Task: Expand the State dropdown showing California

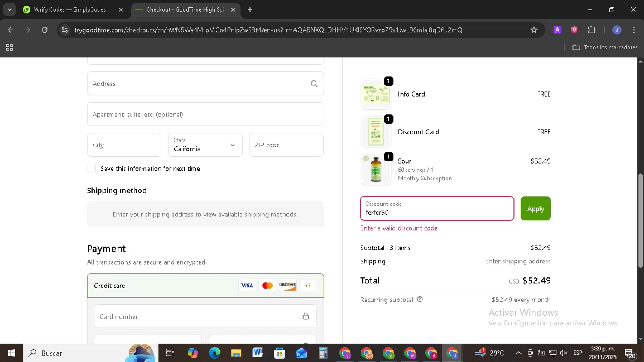Action: pyautogui.click(x=205, y=145)
